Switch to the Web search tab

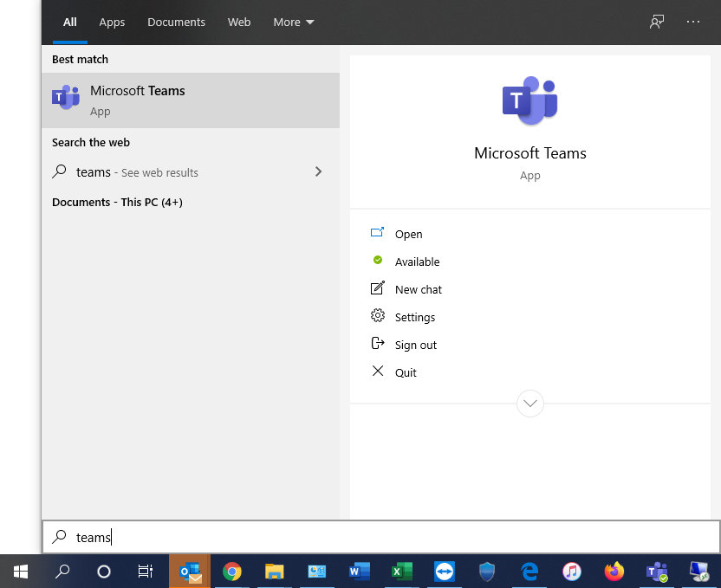tap(239, 22)
